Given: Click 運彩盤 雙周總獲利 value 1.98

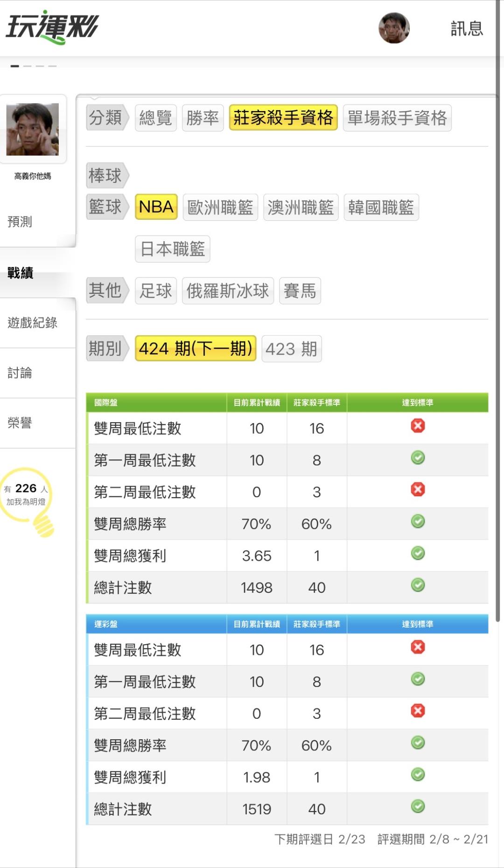Looking at the screenshot, I should click(x=257, y=778).
